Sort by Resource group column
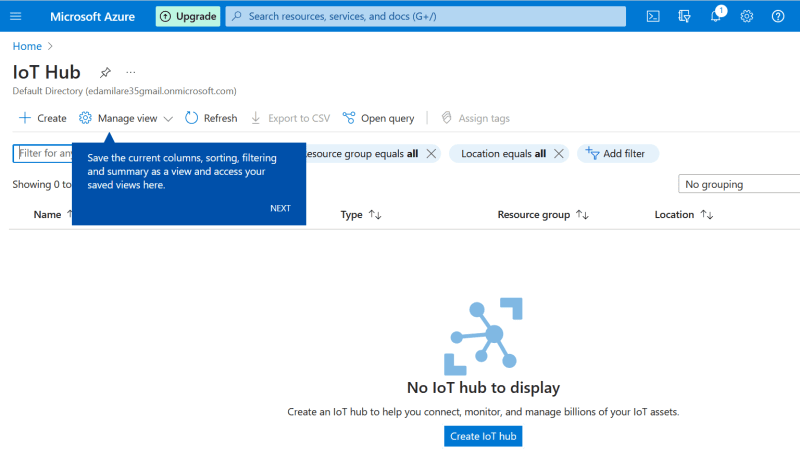This screenshot has width=800, height=458. [x=543, y=215]
